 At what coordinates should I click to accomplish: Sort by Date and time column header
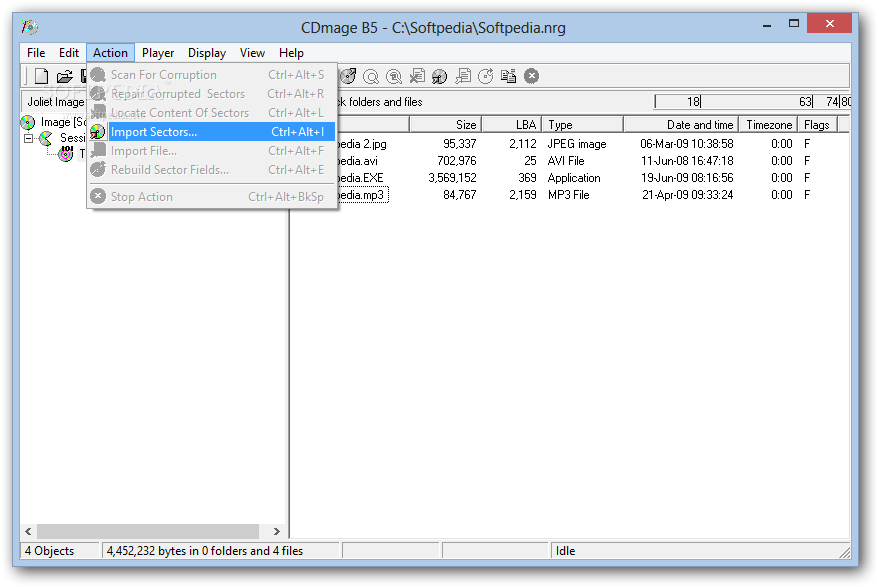pyautogui.click(x=681, y=124)
